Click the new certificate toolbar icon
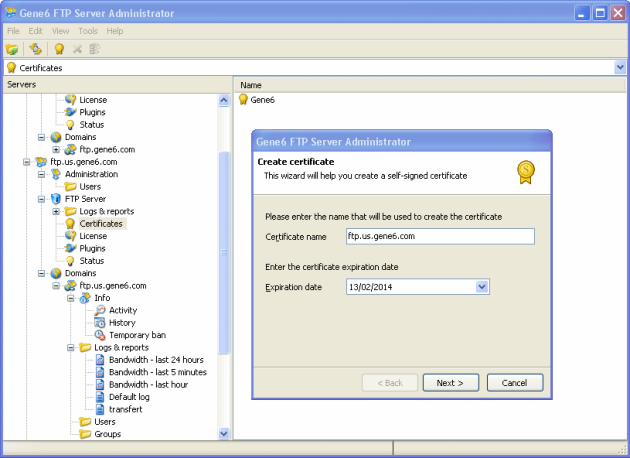This screenshot has height=458, width=630. point(59,49)
